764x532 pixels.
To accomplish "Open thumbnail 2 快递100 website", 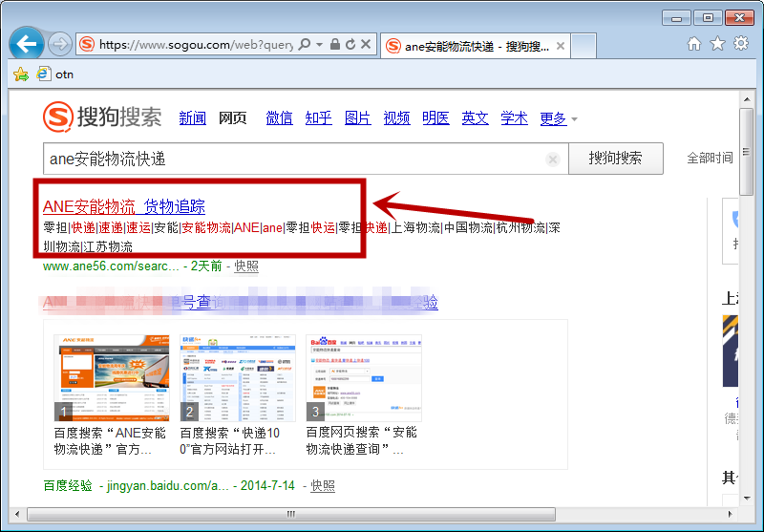I will [238, 378].
